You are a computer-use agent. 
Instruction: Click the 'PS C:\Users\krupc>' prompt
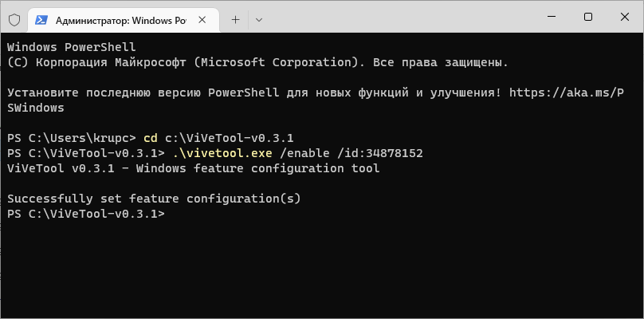click(72, 138)
